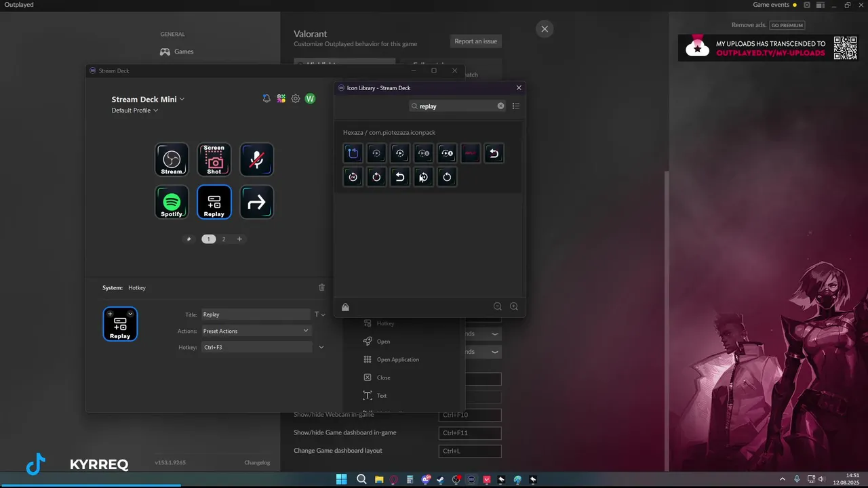Open File Explorer from taskbar
This screenshot has height=488, width=868.
pyautogui.click(x=379, y=480)
